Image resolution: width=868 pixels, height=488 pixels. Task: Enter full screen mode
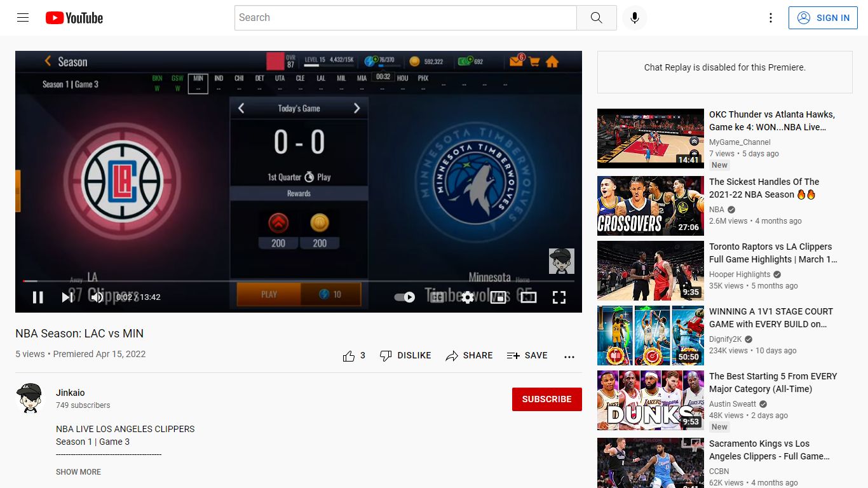559,297
